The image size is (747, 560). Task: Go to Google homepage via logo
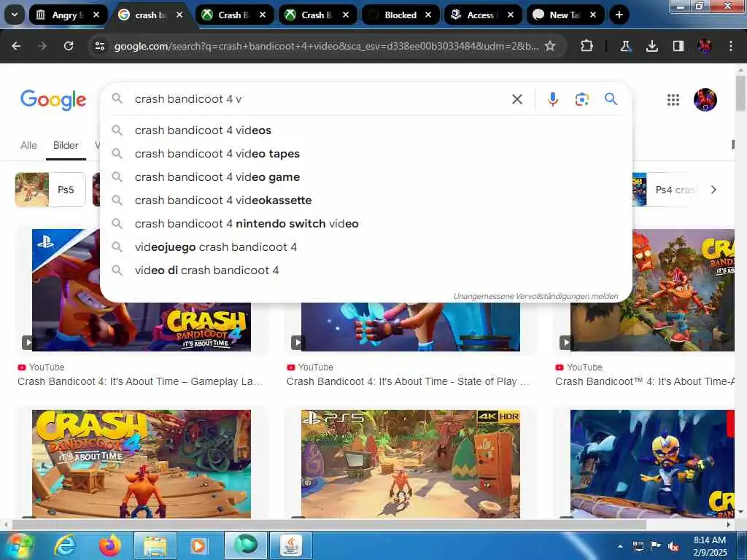(53, 99)
